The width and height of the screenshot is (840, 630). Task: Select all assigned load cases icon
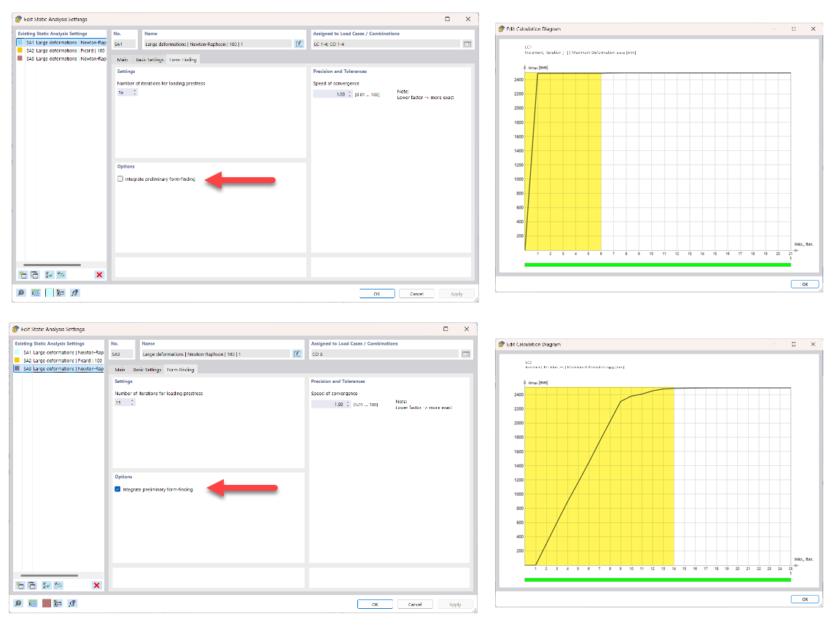[48, 274]
